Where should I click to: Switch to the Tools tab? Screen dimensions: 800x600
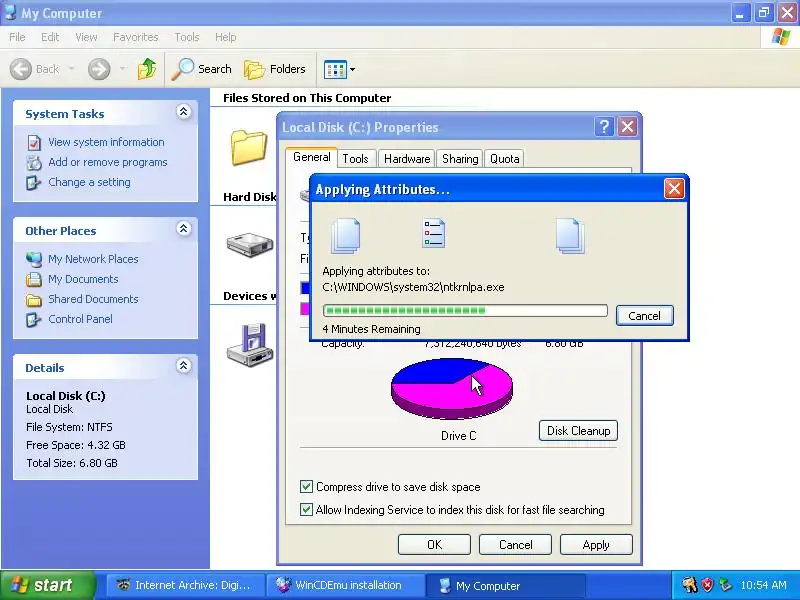(x=356, y=159)
